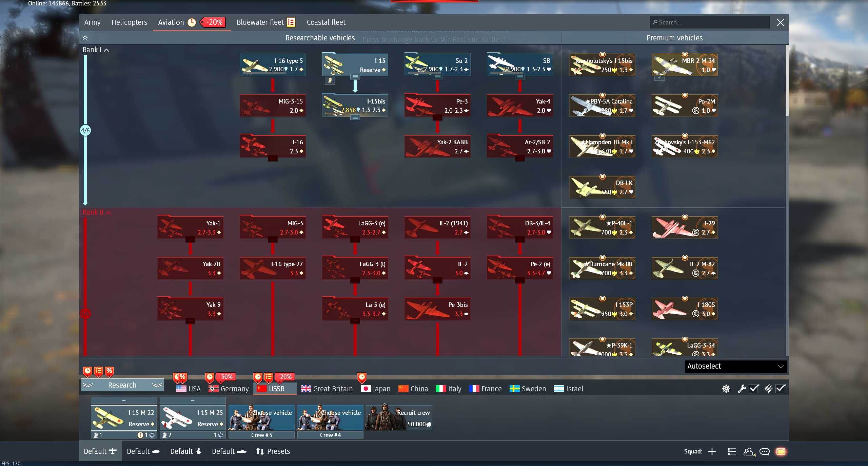Select the Sweden nation tab
868x466 pixels.
528,389
